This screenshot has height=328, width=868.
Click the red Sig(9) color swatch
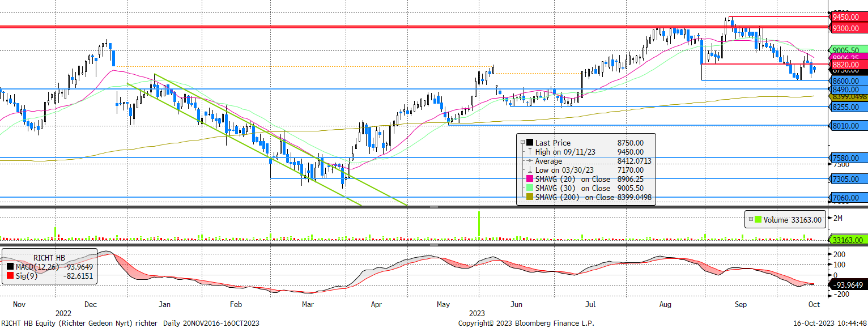tap(10, 276)
